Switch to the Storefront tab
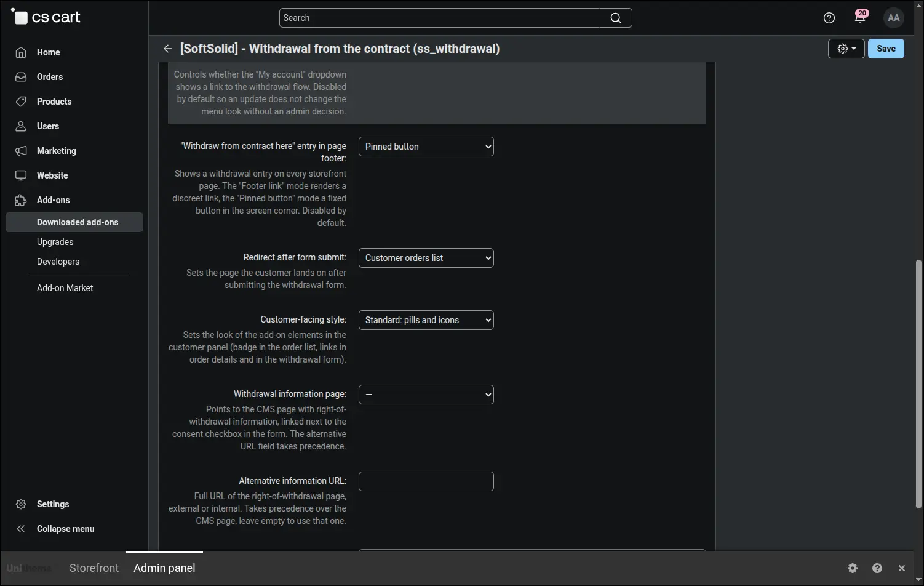Image resolution: width=924 pixels, height=586 pixels. point(94,568)
